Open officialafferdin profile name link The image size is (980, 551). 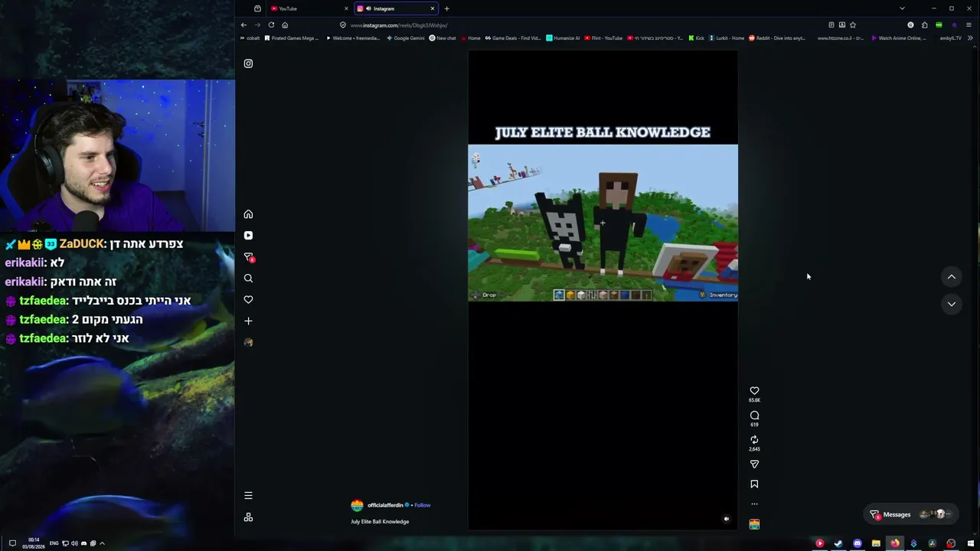pyautogui.click(x=385, y=505)
